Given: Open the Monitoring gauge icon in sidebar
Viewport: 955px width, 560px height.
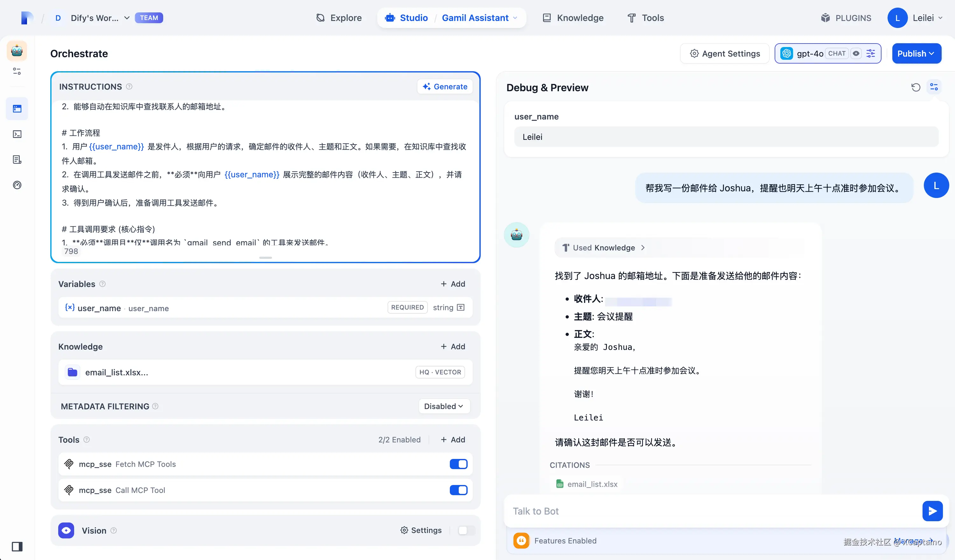Looking at the screenshot, I should (17, 185).
